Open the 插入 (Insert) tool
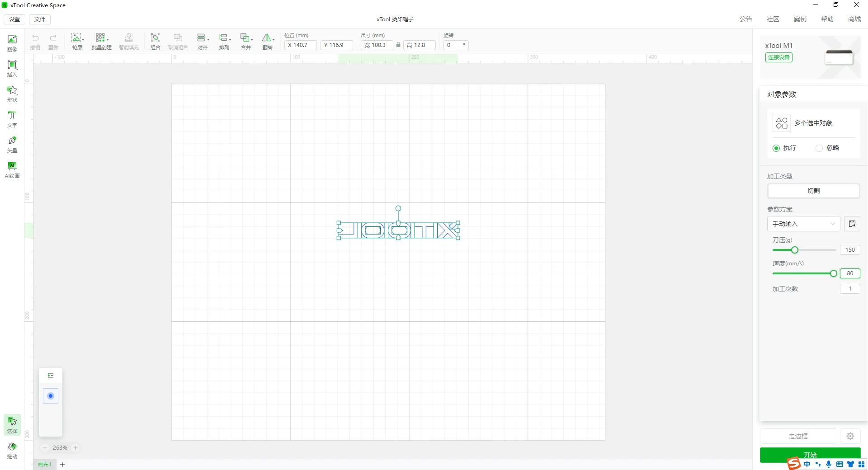This screenshot has height=470, width=868. tap(12, 68)
